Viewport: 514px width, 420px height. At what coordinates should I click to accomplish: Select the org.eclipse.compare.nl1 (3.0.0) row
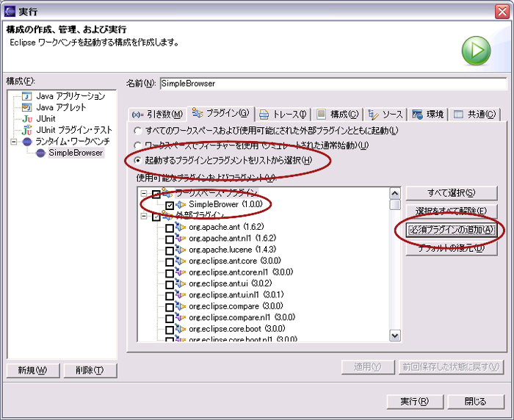click(242, 317)
